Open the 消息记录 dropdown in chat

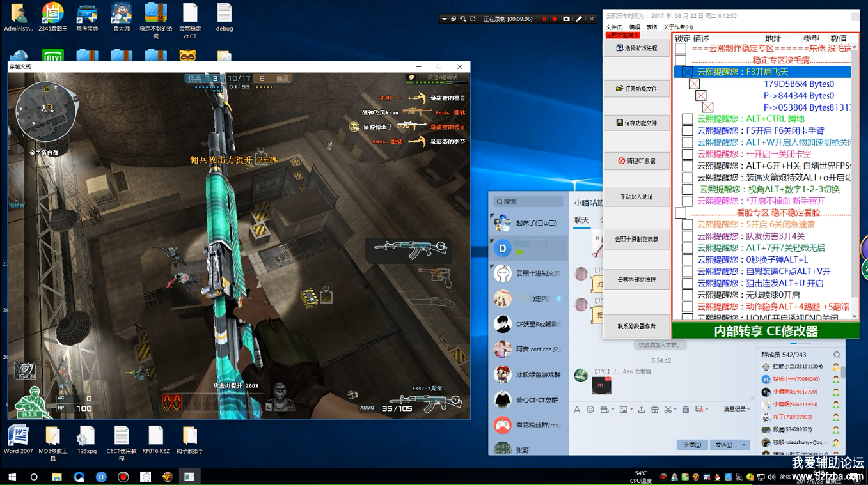coord(737,409)
